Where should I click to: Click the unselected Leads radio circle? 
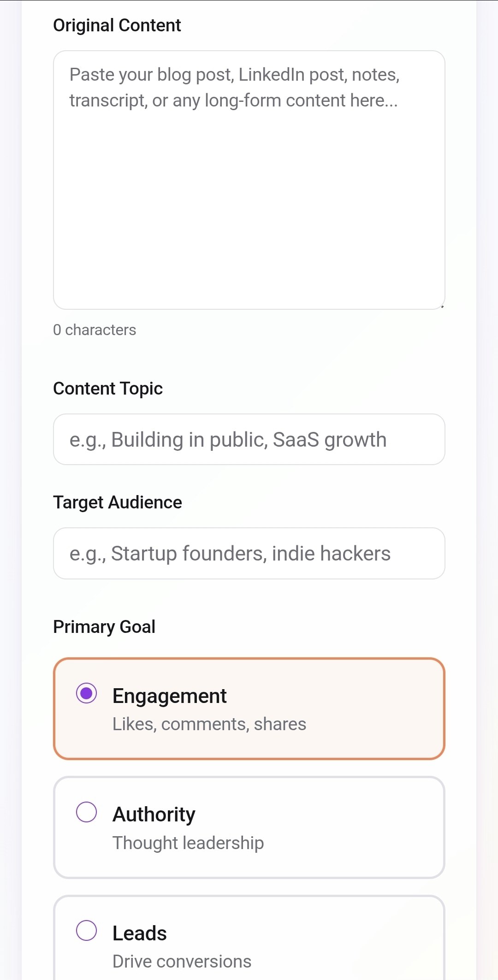pyautogui.click(x=88, y=932)
